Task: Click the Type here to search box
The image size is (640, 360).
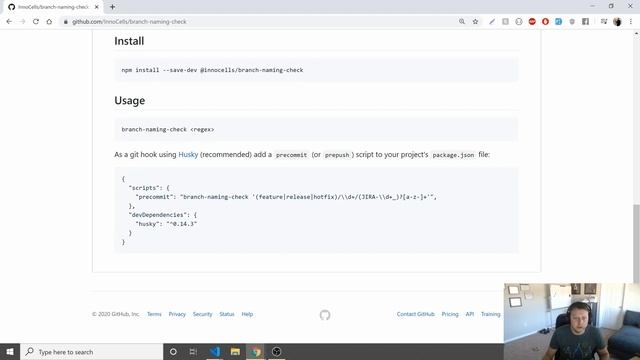Action: coord(91,352)
